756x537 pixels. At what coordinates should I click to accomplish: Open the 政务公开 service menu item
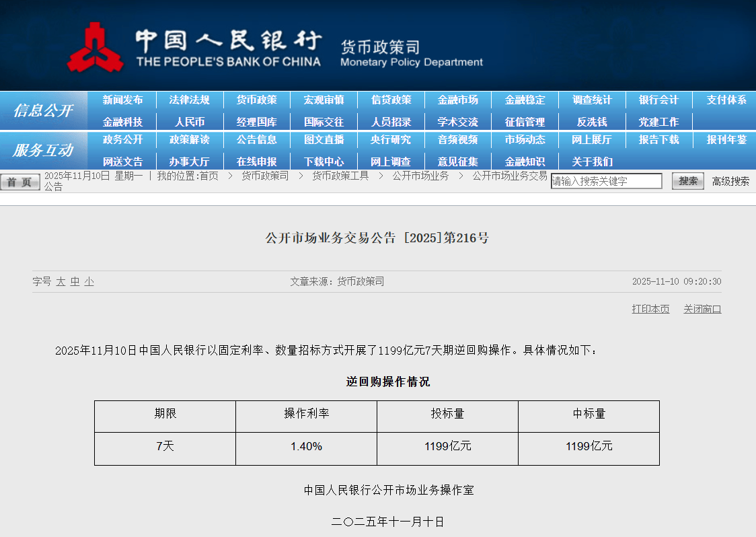pos(122,139)
